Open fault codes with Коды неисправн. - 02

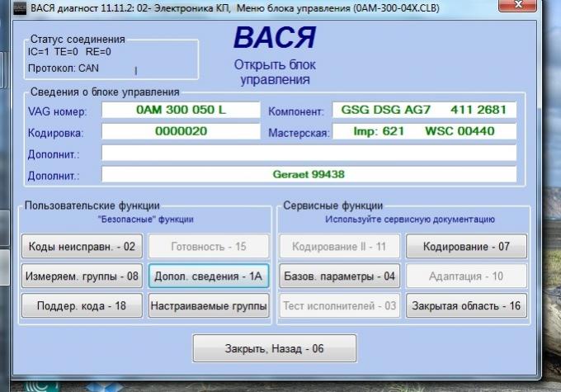(82, 246)
